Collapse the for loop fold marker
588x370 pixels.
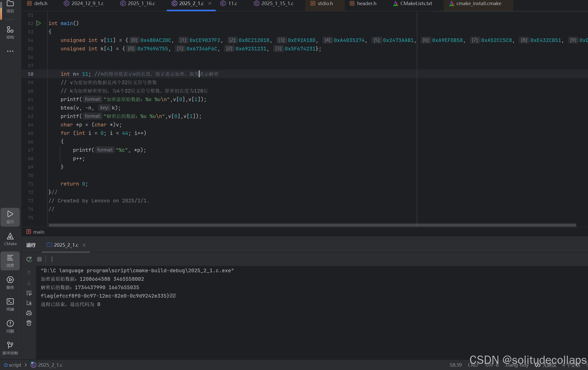45,133
